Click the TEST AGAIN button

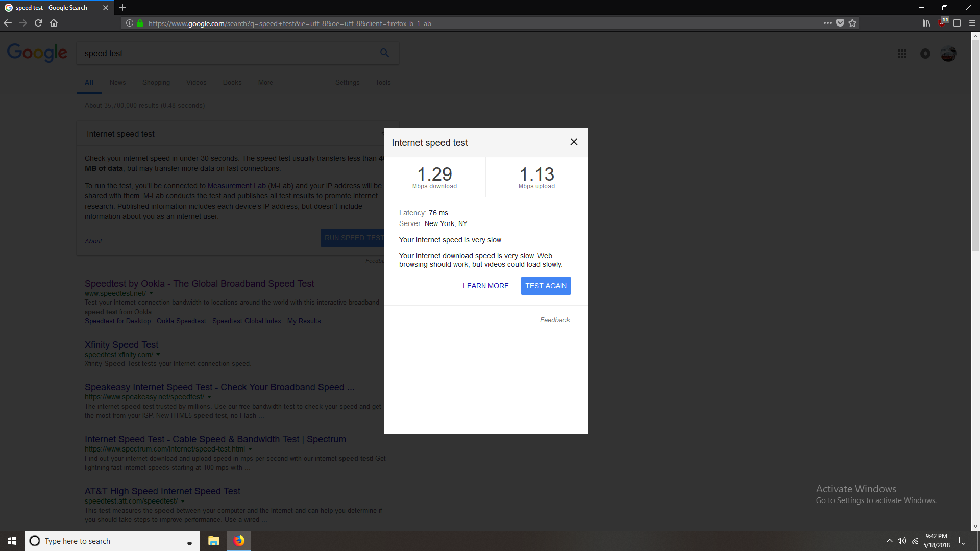pos(546,286)
